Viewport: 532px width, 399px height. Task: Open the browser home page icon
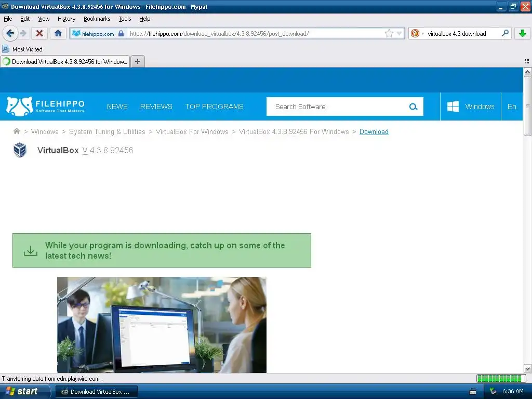pyautogui.click(x=58, y=33)
